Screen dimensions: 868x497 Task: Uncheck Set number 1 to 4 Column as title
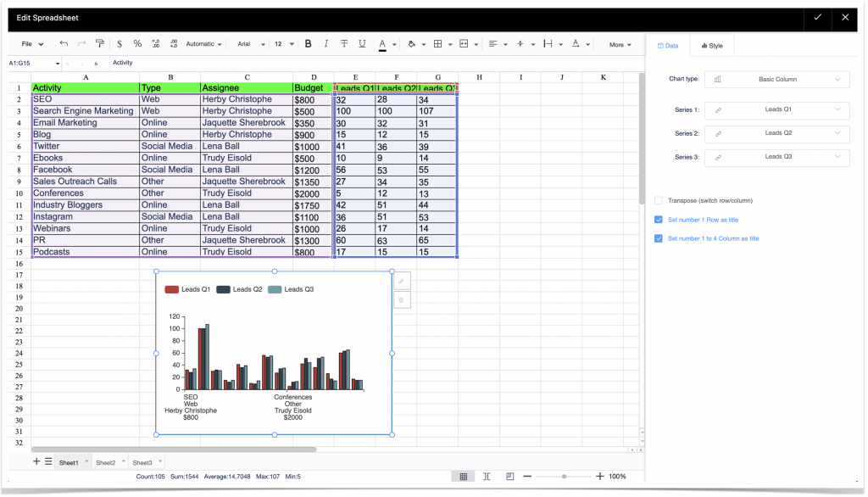click(x=659, y=238)
